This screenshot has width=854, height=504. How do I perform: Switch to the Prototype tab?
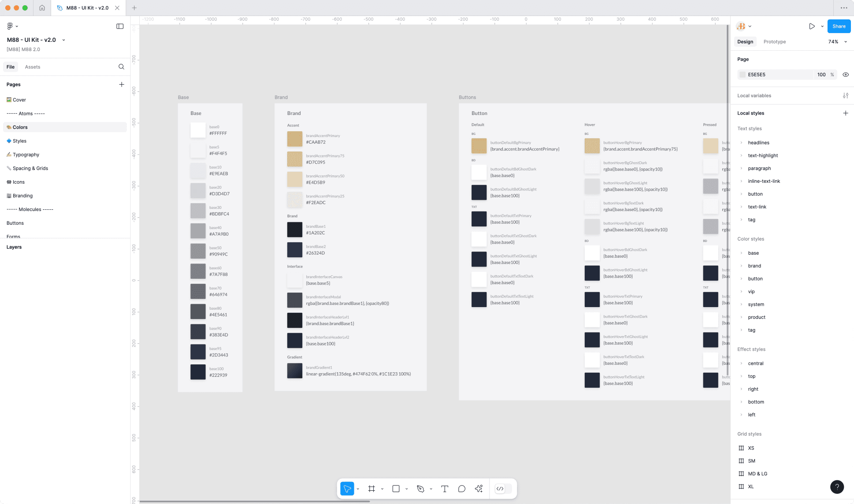[774, 41]
